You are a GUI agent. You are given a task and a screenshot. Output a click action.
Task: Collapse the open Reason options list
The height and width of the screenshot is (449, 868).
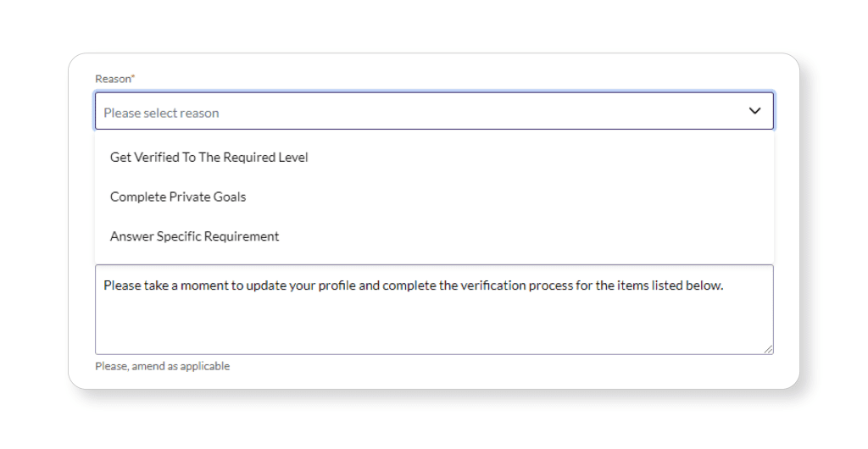pos(754,111)
